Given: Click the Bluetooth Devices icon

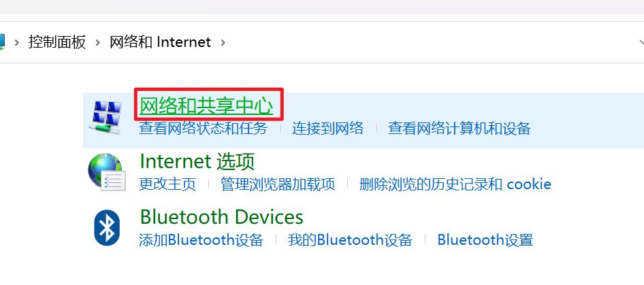Looking at the screenshot, I should pyautogui.click(x=107, y=227).
